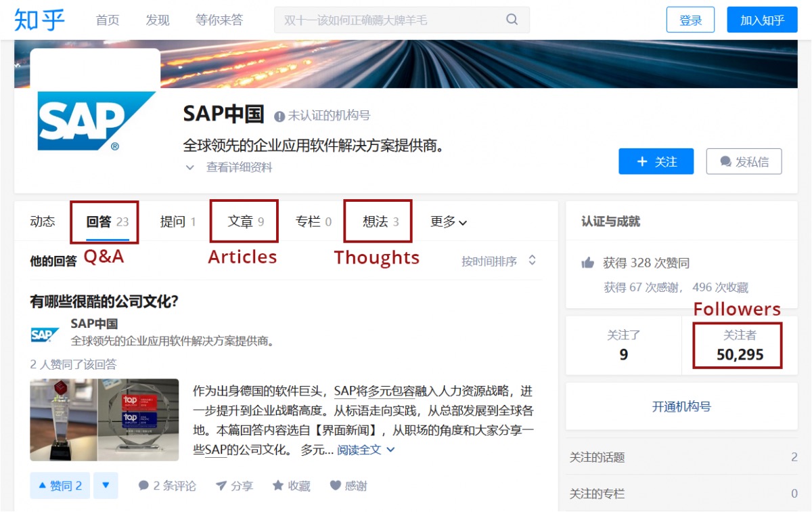Screen dimensions: 812x512
Task: Send a private message via 发私信
Action: [x=744, y=161]
